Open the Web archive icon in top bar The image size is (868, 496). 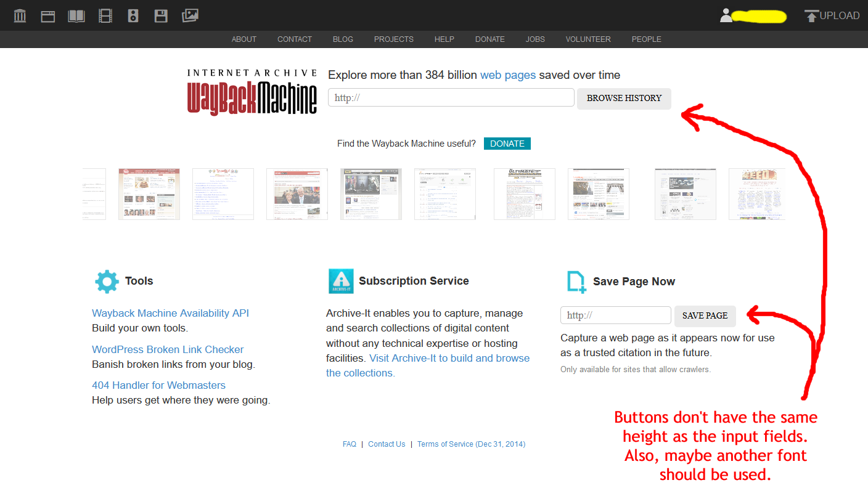tap(48, 15)
